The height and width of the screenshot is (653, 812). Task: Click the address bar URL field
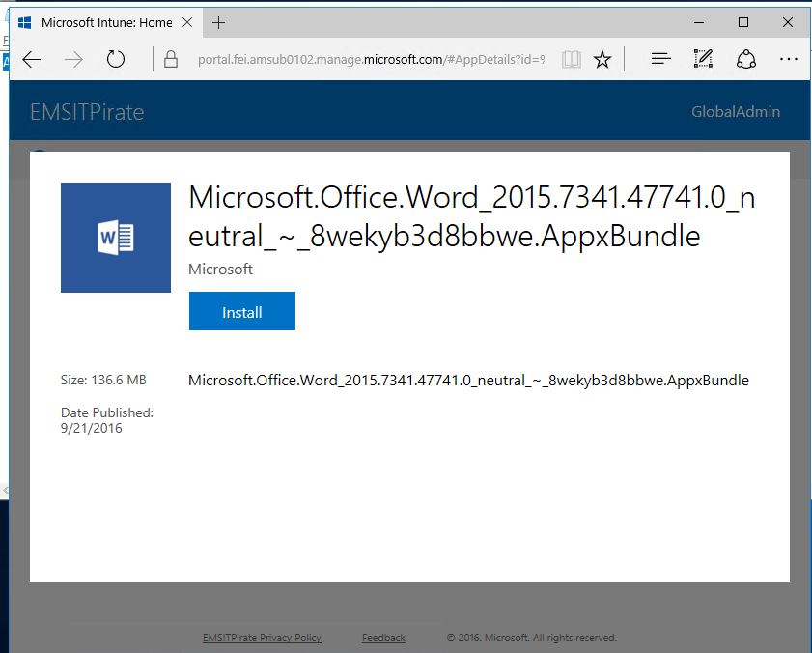point(371,60)
